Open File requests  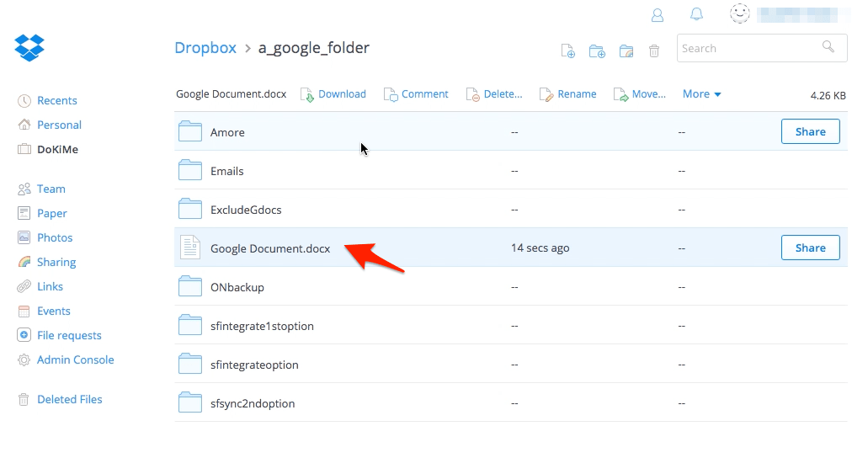click(69, 336)
